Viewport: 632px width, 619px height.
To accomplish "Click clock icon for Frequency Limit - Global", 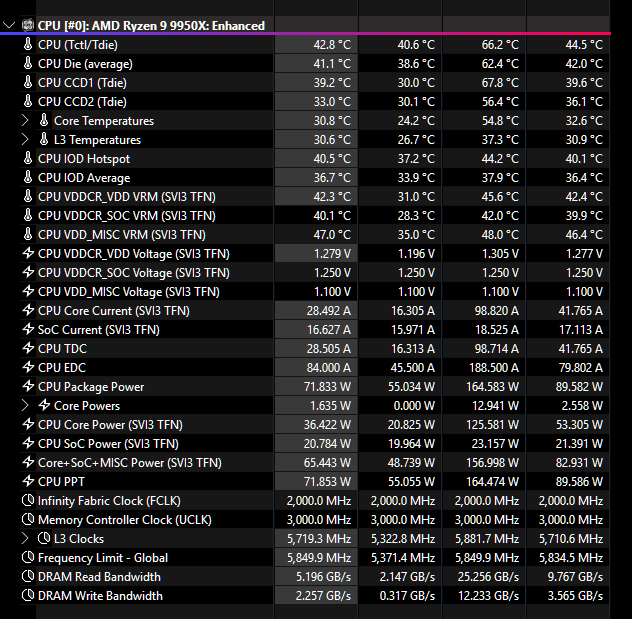I will (28, 557).
